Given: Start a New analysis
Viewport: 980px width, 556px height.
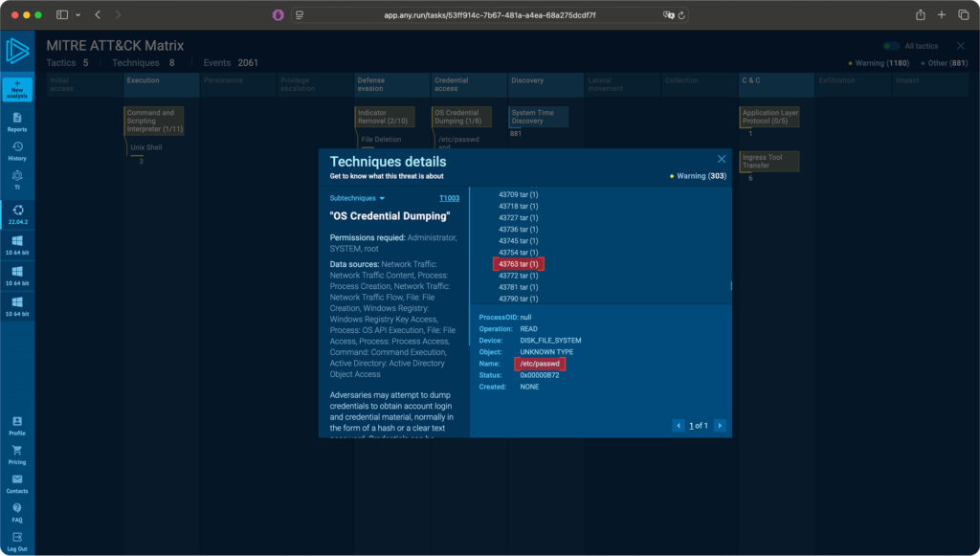Looking at the screenshot, I should tap(17, 89).
